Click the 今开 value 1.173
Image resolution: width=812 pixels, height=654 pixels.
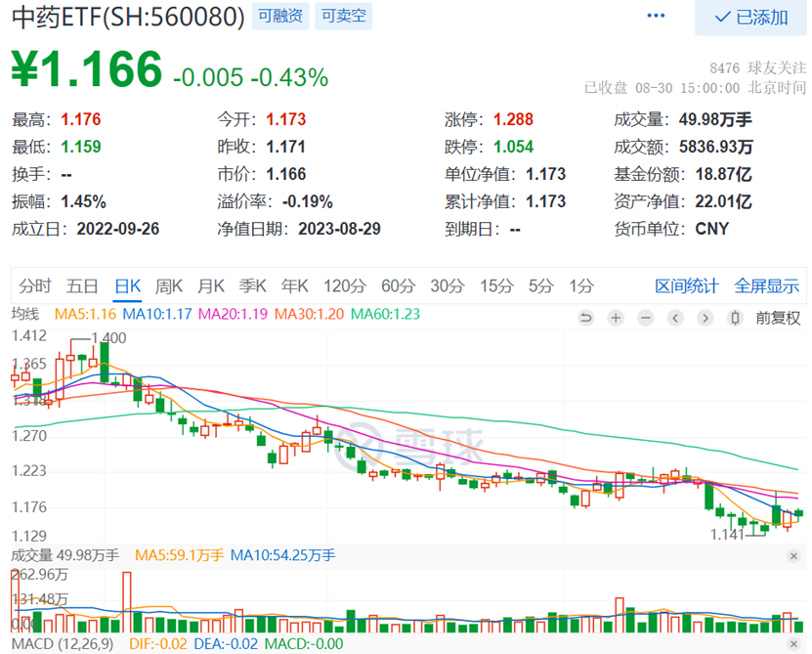click(286, 119)
